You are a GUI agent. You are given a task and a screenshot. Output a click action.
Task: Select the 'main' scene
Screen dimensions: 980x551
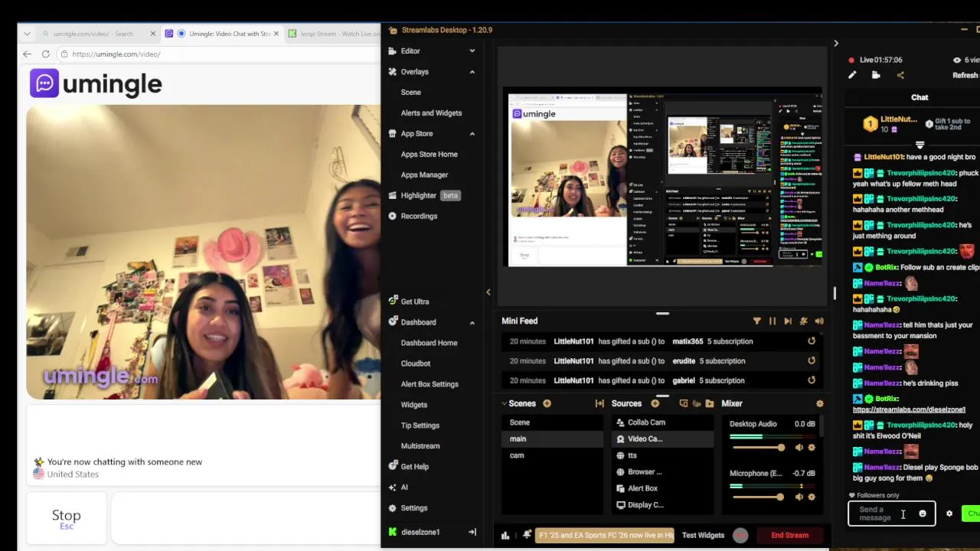coord(553,439)
